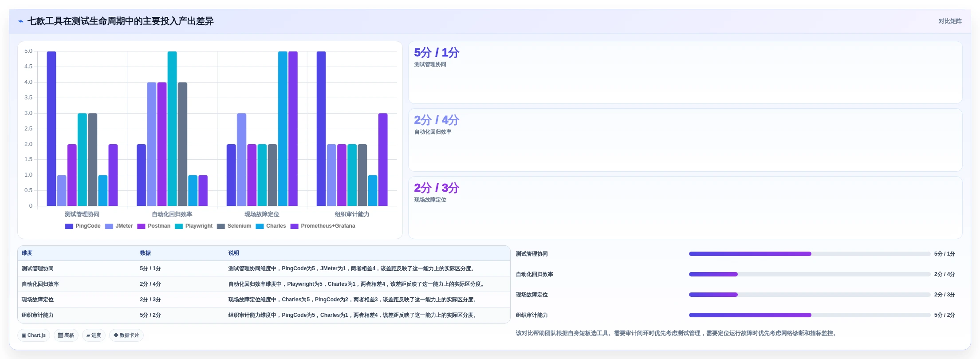Toggle Selenium series in legend
The width and height of the screenshot is (980, 359).
(234, 226)
